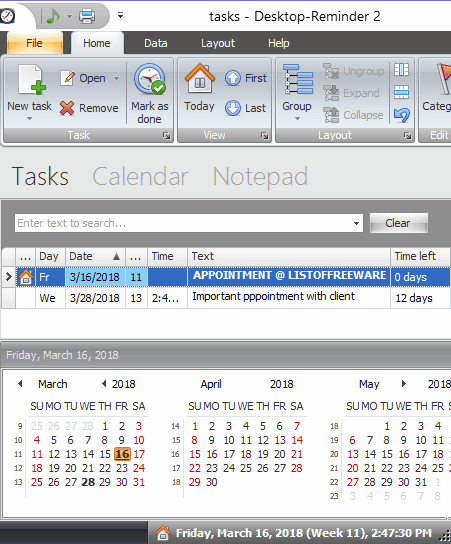This screenshot has width=451, height=544.
Task: Click the New task icon
Action: point(31,80)
